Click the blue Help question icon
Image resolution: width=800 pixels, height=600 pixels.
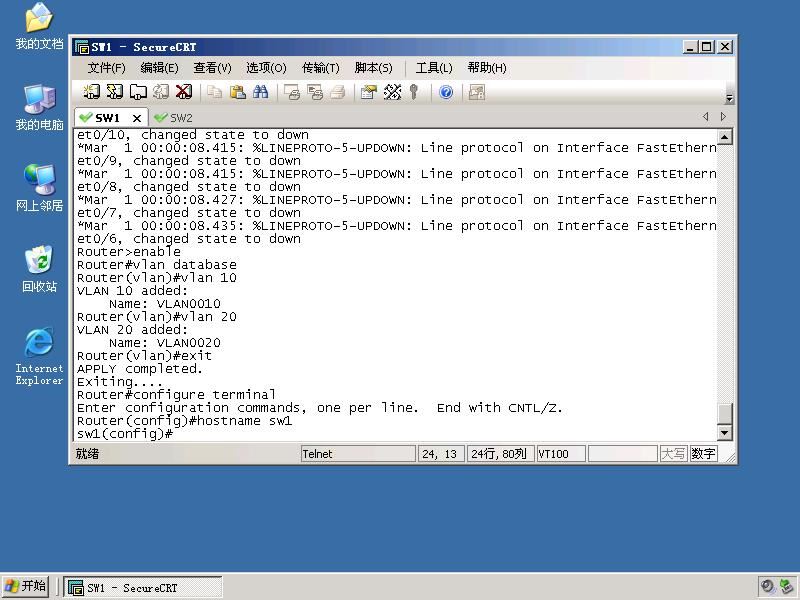pos(446,92)
